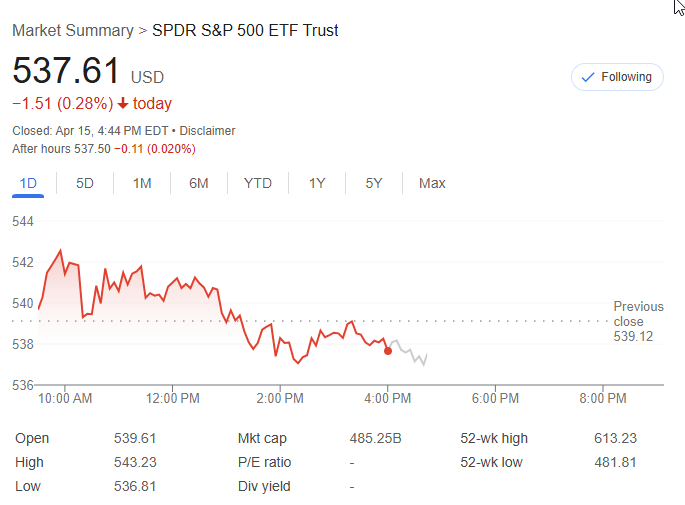
Task: Click the SPDR S&P 500 ETF Trust title
Action: [245, 30]
